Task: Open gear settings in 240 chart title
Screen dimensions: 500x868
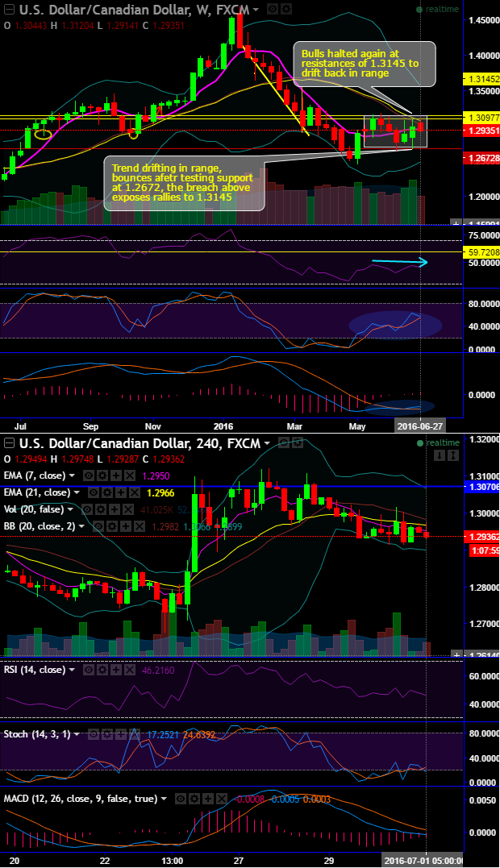Action: tap(298, 442)
